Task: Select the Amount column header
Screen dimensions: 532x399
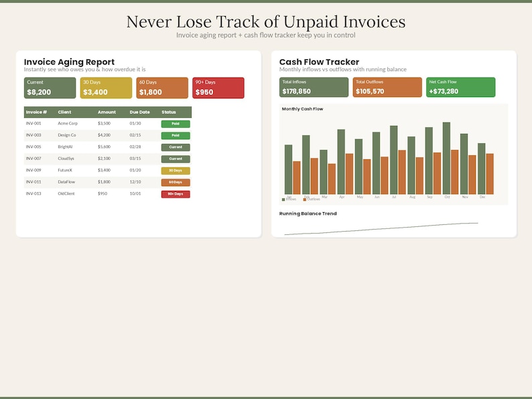Action: (x=107, y=112)
